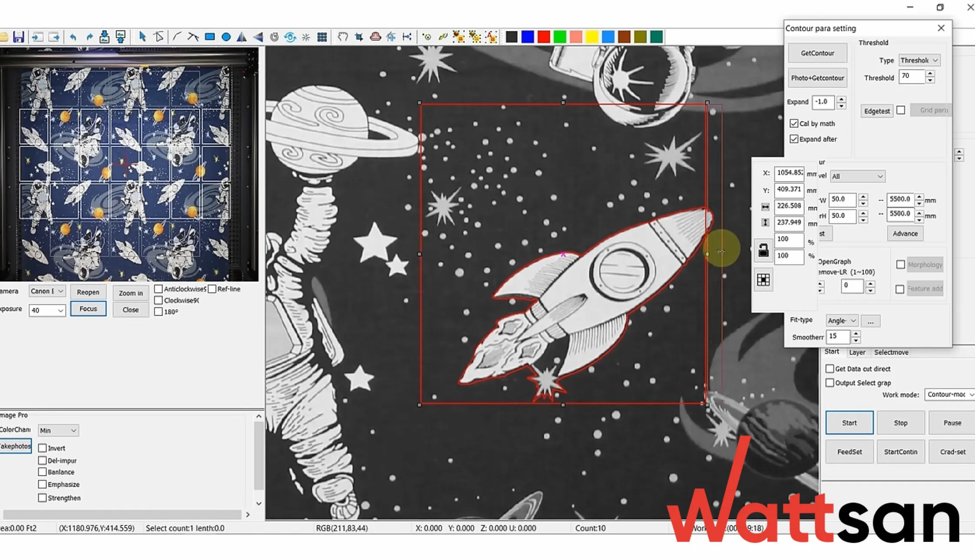Open the Work mode dropdown
The image size is (975, 560).
[x=950, y=395]
